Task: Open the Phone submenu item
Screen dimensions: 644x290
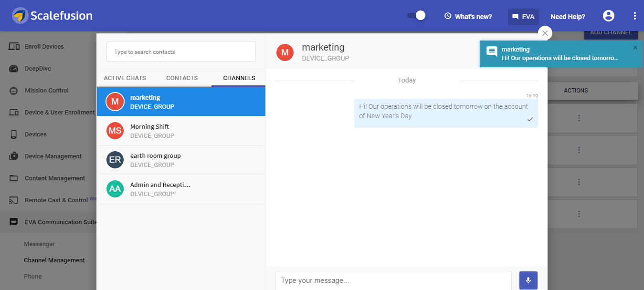Action: pos(32,277)
